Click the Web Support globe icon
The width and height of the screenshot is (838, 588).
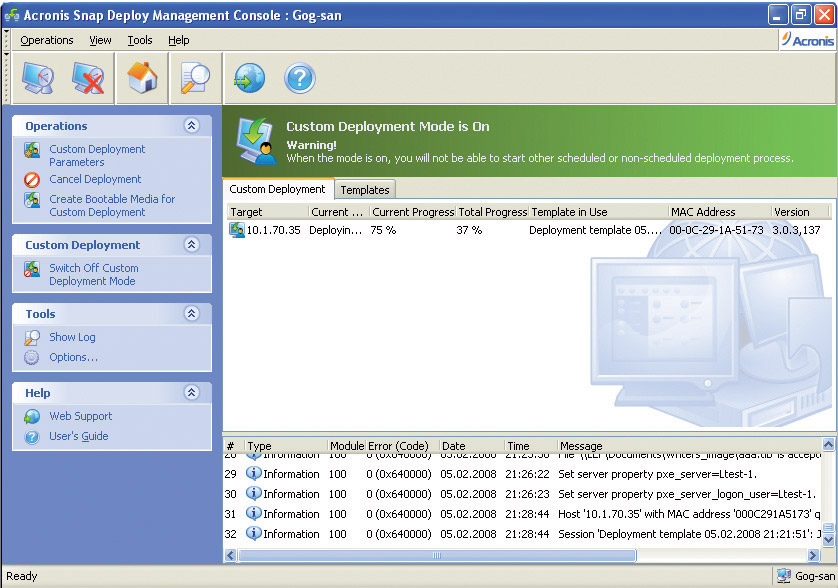[x=31, y=416]
